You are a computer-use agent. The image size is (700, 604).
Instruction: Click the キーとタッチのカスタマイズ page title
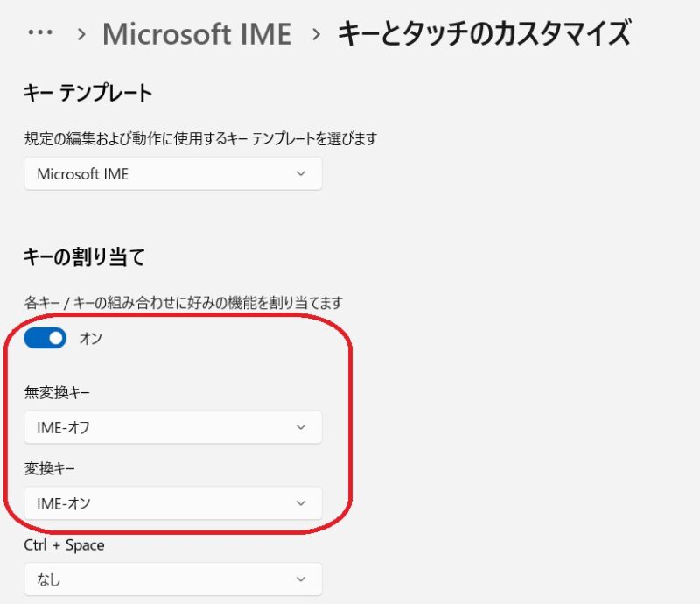[485, 33]
